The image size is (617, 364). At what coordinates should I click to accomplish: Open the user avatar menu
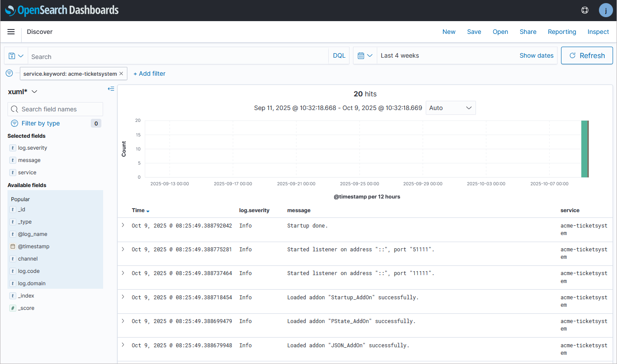pos(606,11)
